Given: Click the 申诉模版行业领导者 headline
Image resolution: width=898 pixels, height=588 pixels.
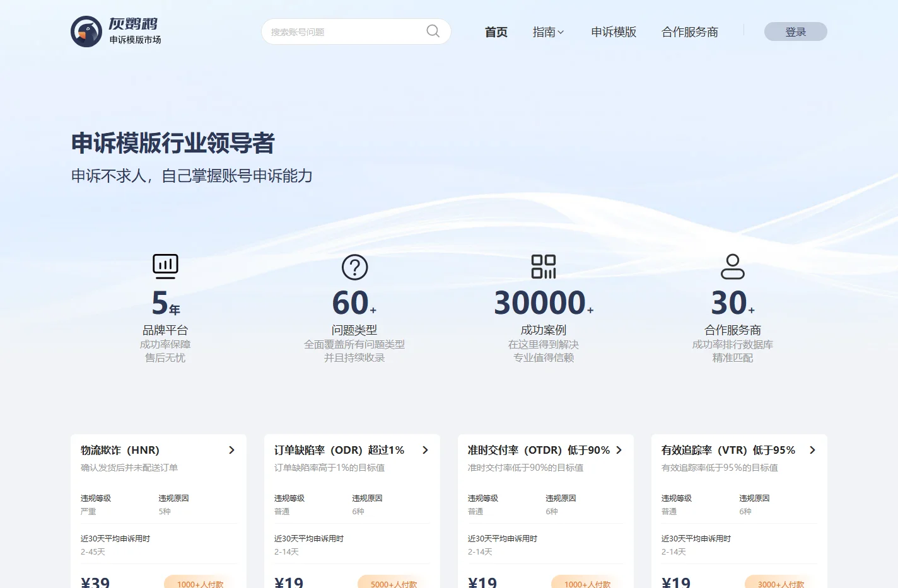Looking at the screenshot, I should click(x=173, y=143).
